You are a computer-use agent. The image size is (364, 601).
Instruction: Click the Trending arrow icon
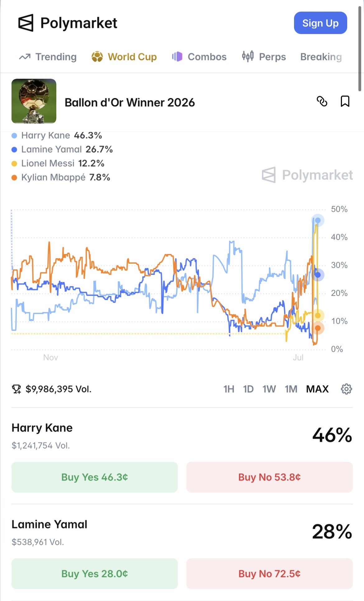click(x=25, y=57)
